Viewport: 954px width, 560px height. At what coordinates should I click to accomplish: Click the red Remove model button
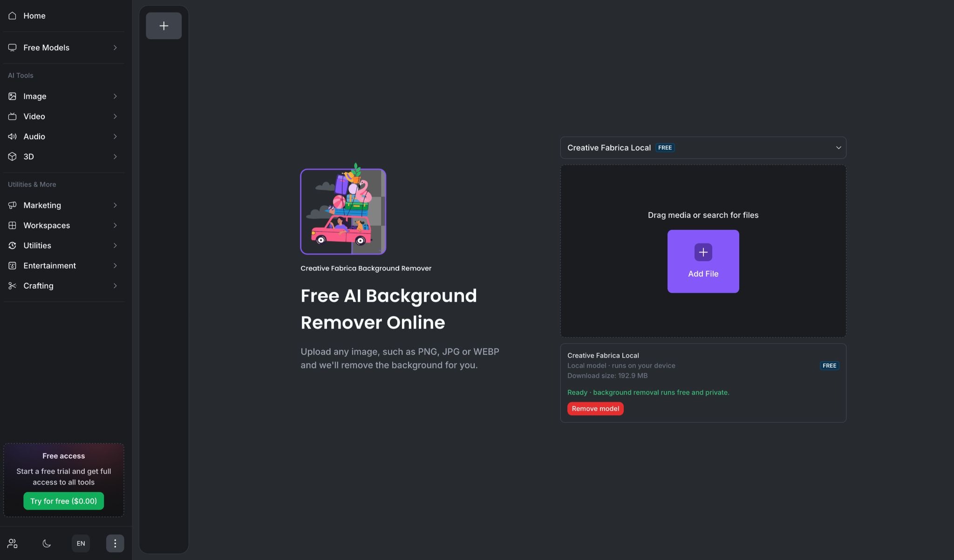[x=595, y=409]
